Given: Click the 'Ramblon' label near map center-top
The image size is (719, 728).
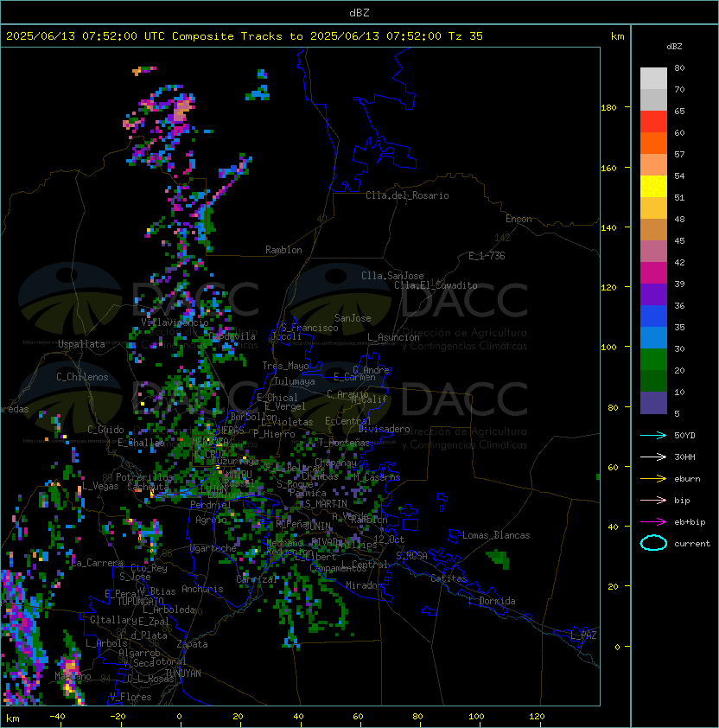Looking at the screenshot, I should click(x=283, y=250).
